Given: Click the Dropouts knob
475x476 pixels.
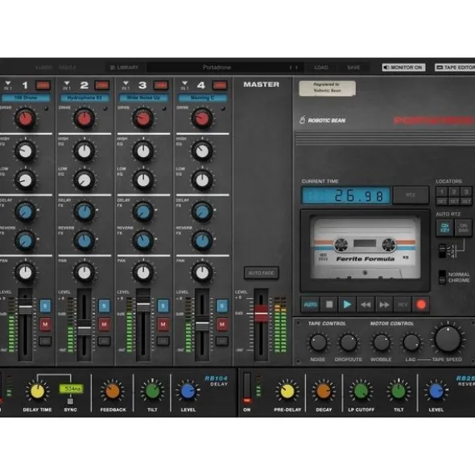Looking at the screenshot, I should coord(349,343).
